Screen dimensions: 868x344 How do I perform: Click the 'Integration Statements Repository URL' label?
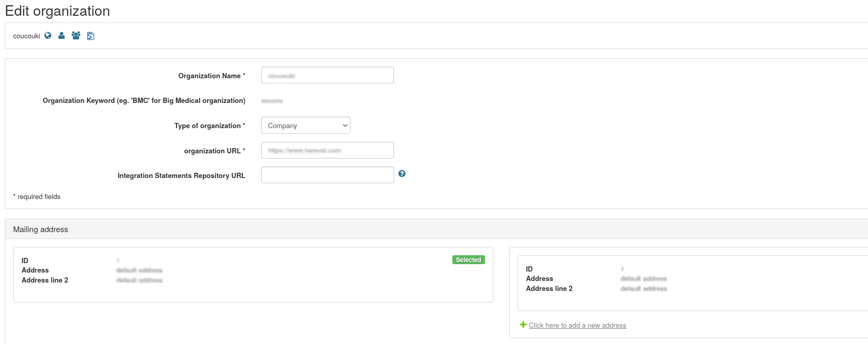point(181,176)
